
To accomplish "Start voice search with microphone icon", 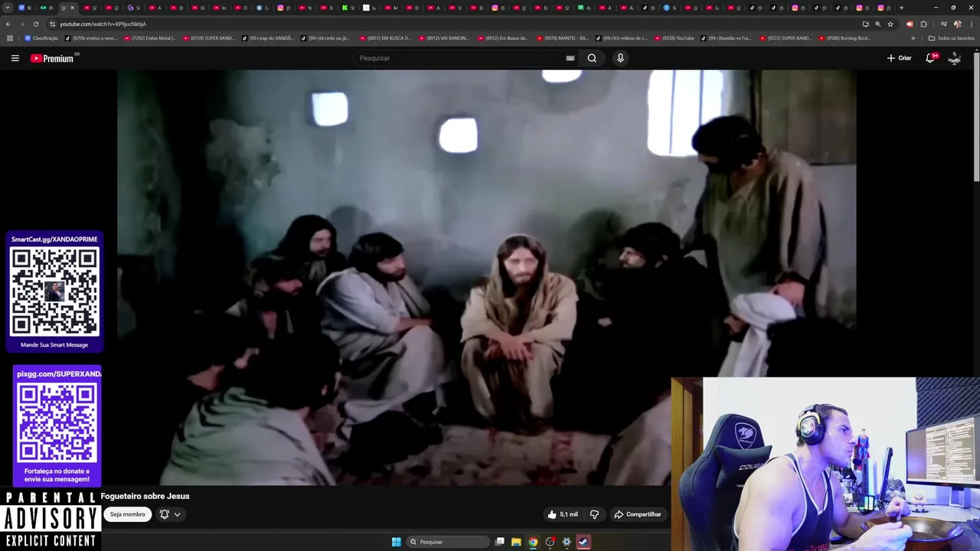I will coord(620,58).
